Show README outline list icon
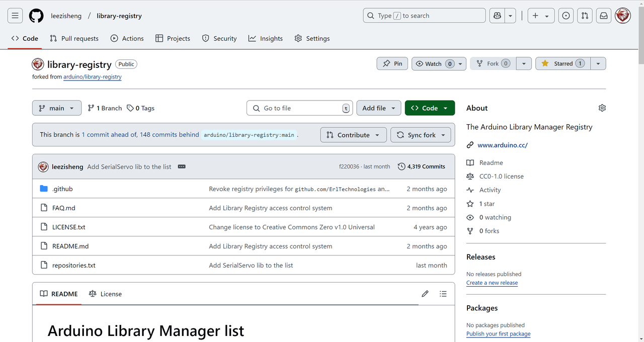 click(443, 294)
